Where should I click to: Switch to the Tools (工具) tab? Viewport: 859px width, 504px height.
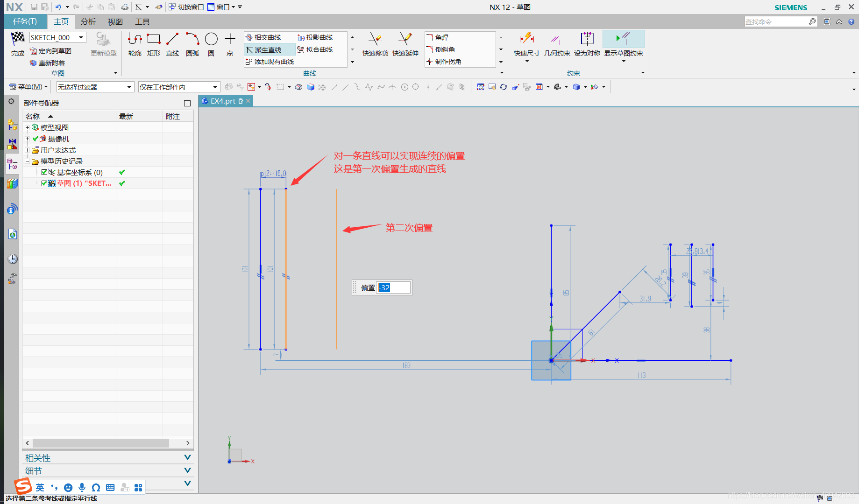142,21
